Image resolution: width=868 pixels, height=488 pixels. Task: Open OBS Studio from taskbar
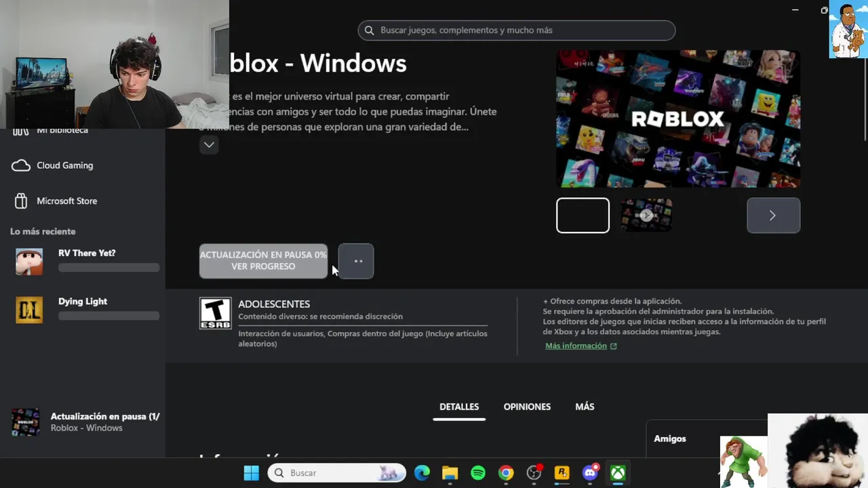click(534, 473)
